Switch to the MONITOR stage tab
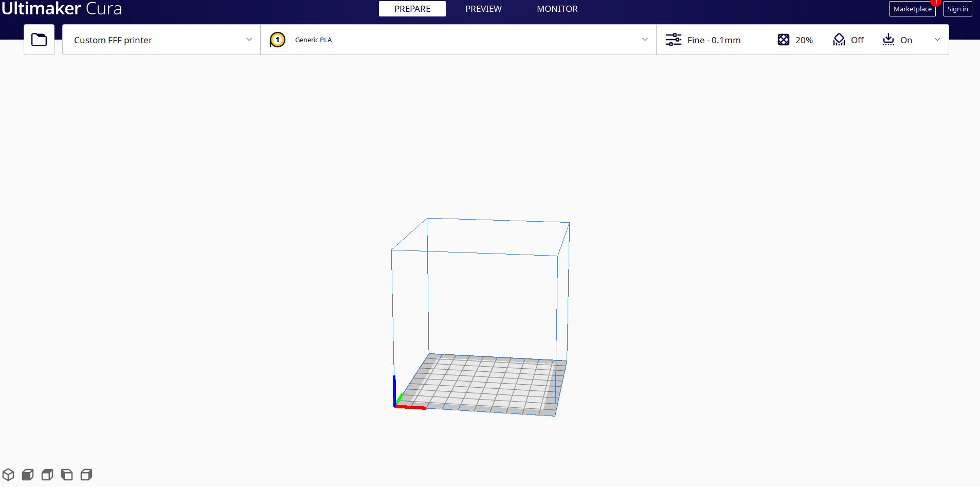The width and height of the screenshot is (980, 487). click(557, 9)
